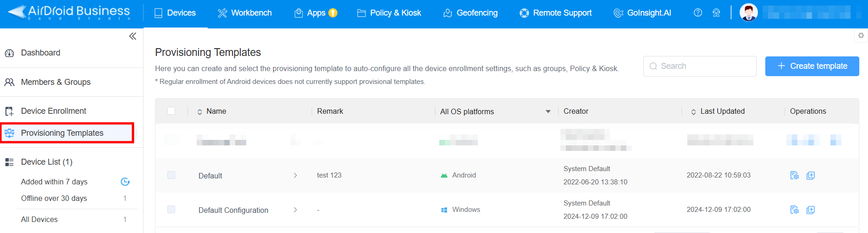
Task: Click the Windows platform icon
Action: (x=444, y=210)
